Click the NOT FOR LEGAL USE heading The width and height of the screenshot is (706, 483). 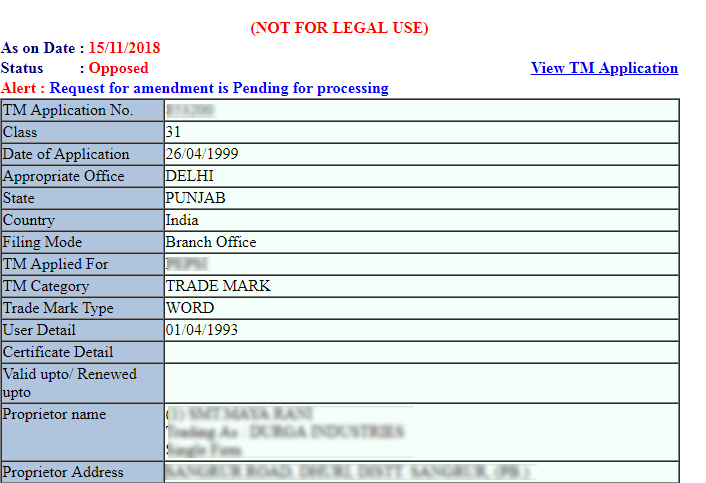pyautogui.click(x=339, y=28)
